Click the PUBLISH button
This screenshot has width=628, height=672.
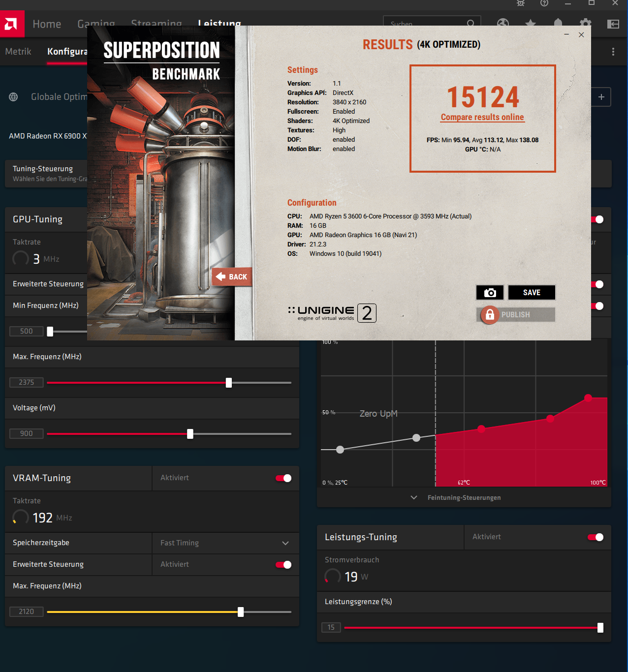516,314
